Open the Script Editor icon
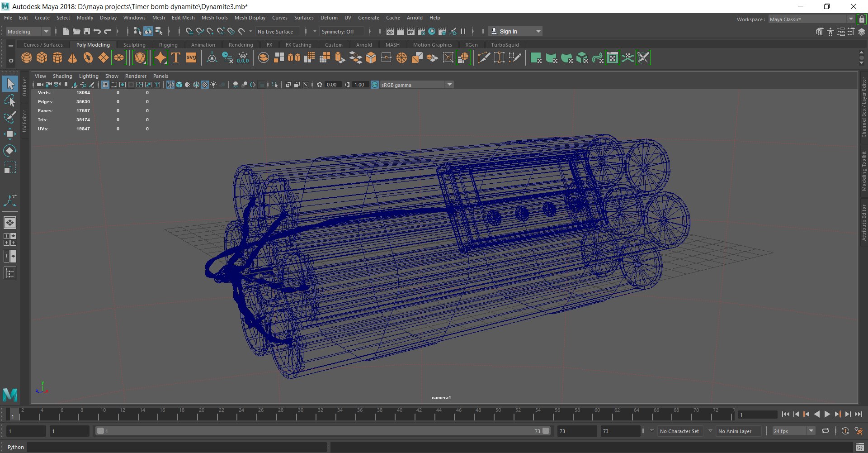 (x=859, y=448)
